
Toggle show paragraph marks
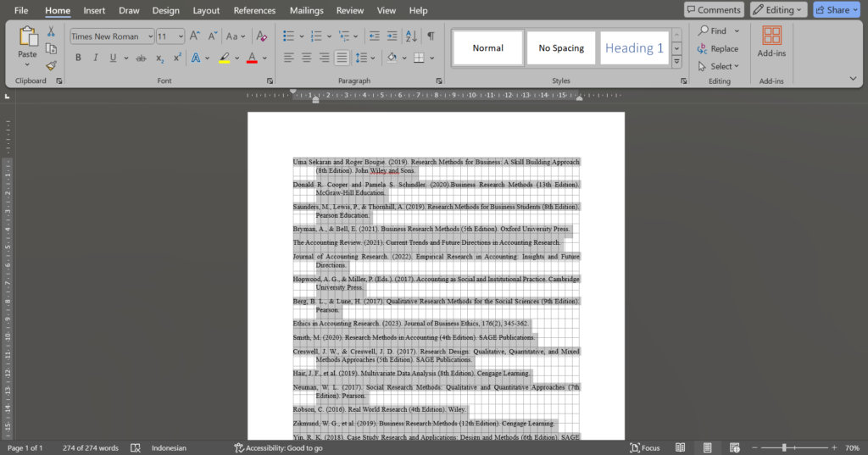(431, 36)
